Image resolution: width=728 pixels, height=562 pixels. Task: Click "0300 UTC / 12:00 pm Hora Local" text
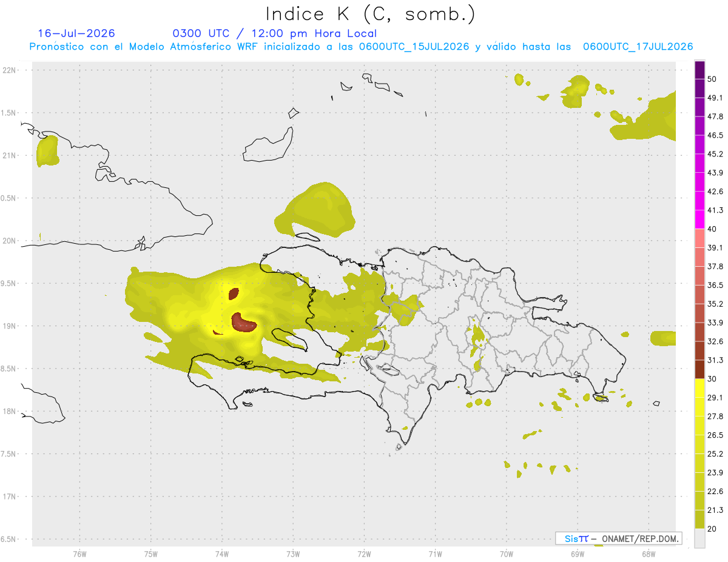275,33
